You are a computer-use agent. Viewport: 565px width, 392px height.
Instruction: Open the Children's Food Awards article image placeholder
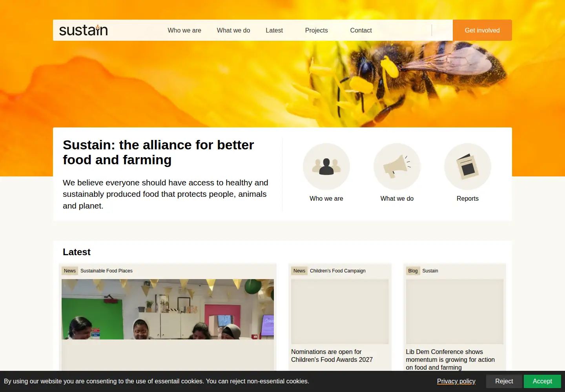[x=340, y=312]
